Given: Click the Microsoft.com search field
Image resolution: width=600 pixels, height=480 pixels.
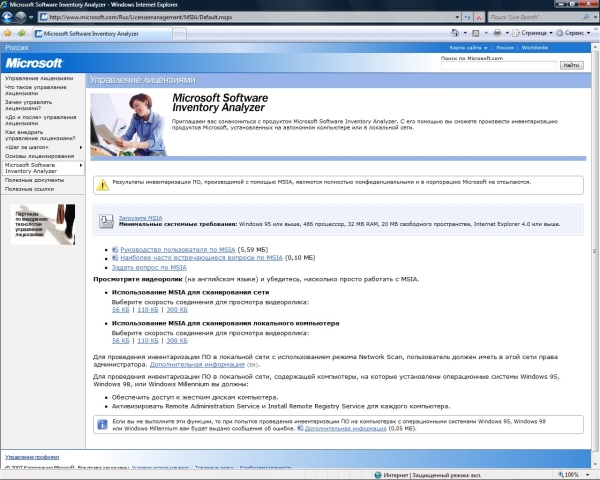Looking at the screenshot, I should pos(499,65).
